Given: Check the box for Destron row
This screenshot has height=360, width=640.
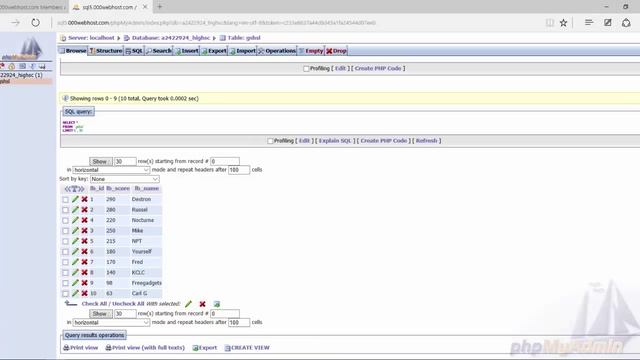Looking at the screenshot, I should coord(65,200).
